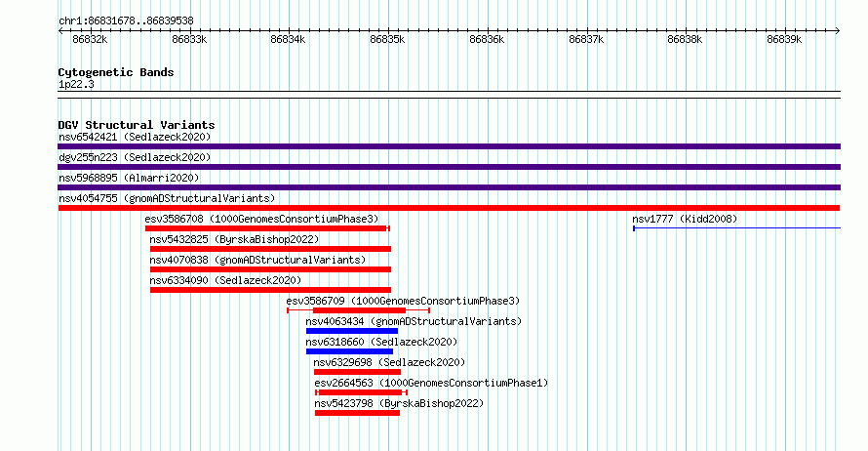The image size is (868, 451).
Task: Click the 86839k ruler label
Action: [784, 40]
